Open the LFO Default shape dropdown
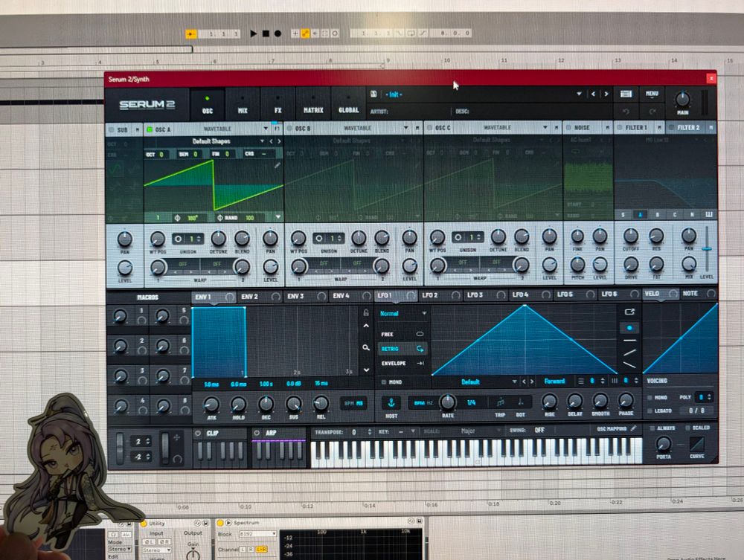Viewport: 744px width, 560px height. (514, 382)
